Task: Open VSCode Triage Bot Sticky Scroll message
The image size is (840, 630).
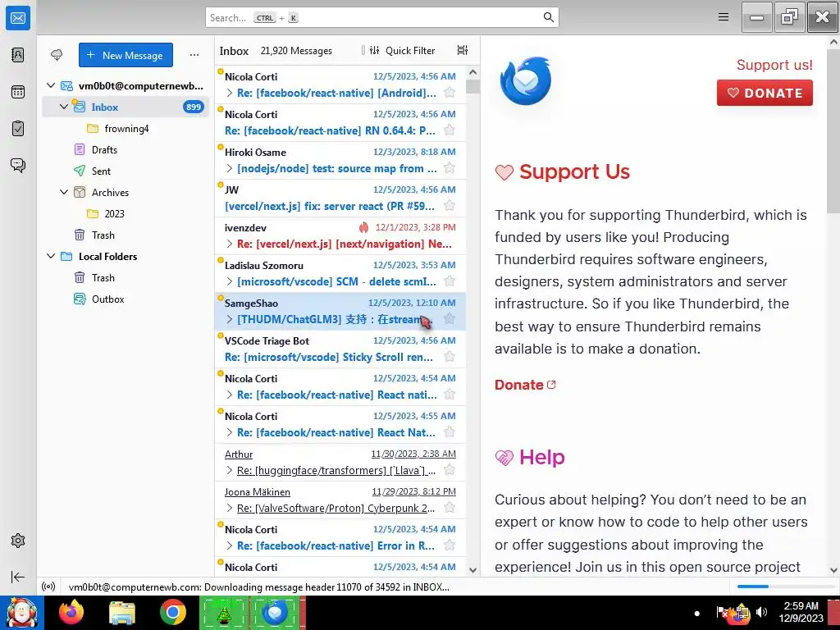Action: point(340,349)
